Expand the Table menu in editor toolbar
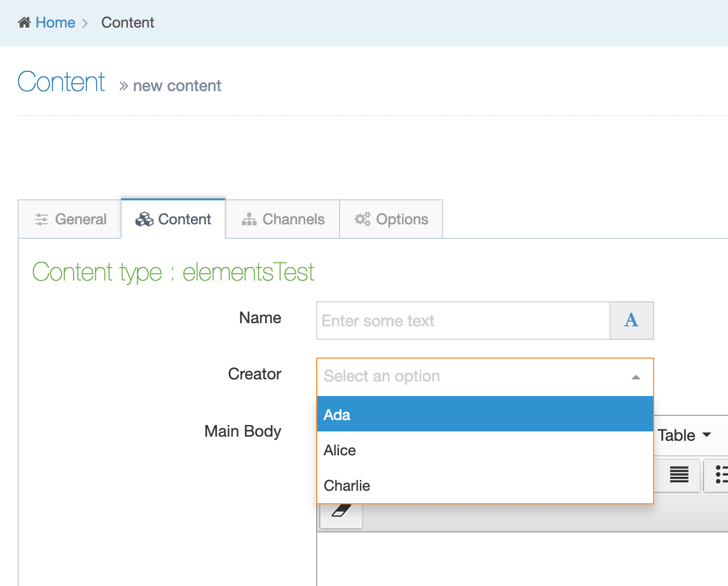The height and width of the screenshot is (586, 728). click(x=684, y=435)
